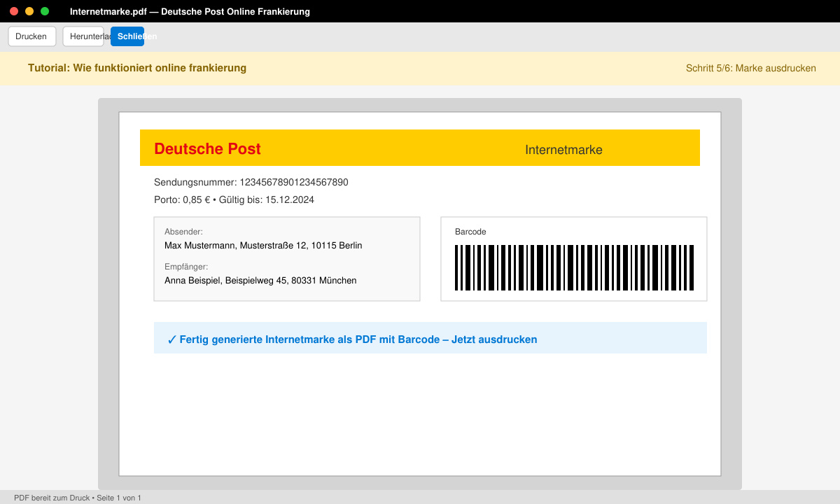Click the status bar text 'PDF bereit zum Druck'
The height and width of the screenshot is (504, 840).
(78, 498)
